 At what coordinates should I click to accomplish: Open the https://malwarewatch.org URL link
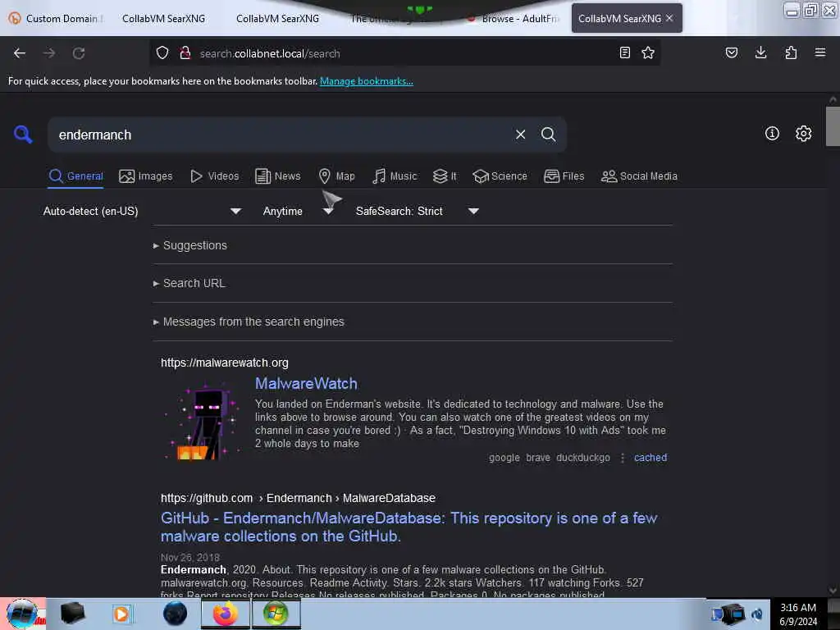[225, 363]
